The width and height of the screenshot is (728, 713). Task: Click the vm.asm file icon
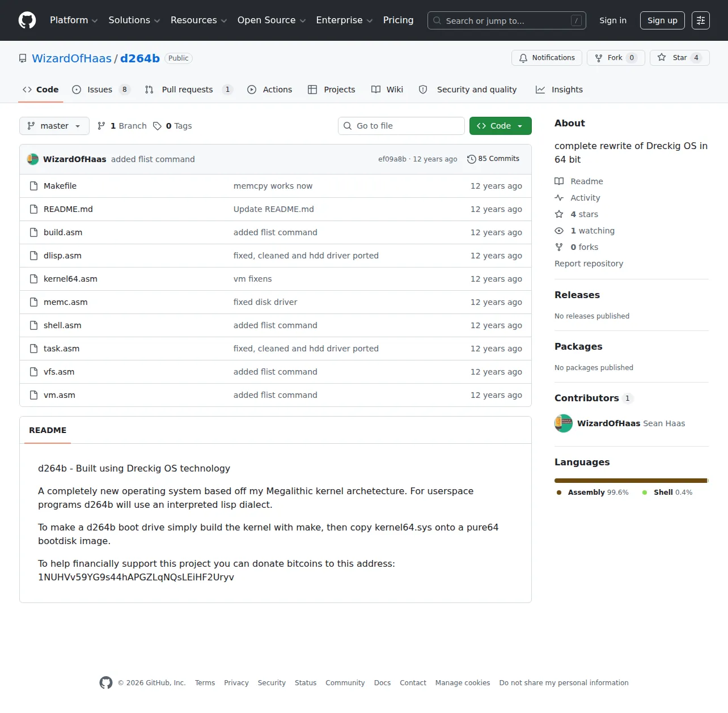pos(34,395)
